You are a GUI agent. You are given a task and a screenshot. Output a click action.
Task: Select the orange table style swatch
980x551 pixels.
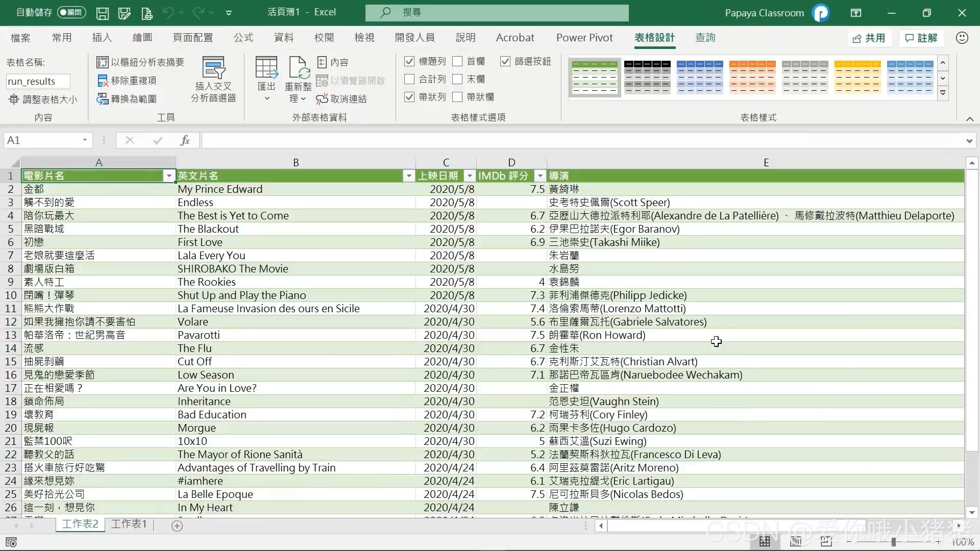tap(752, 77)
